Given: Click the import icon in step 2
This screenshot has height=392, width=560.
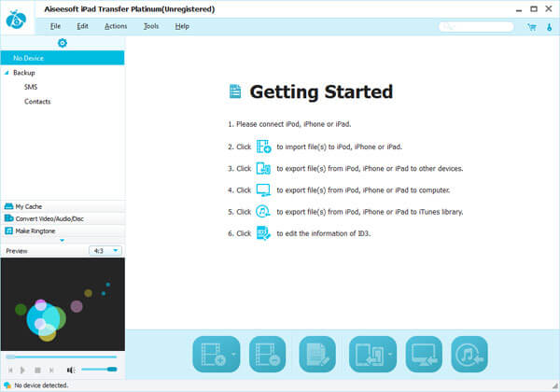Looking at the screenshot, I should (x=263, y=147).
